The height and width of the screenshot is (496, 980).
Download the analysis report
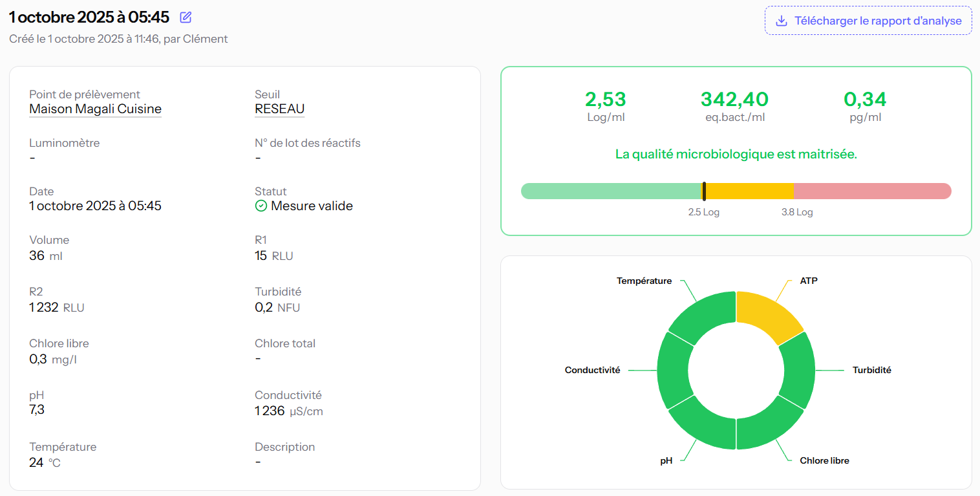click(x=868, y=21)
